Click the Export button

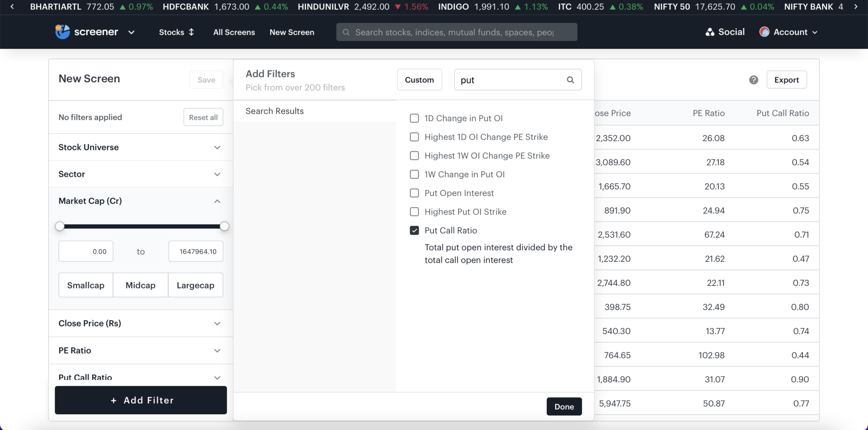786,80
